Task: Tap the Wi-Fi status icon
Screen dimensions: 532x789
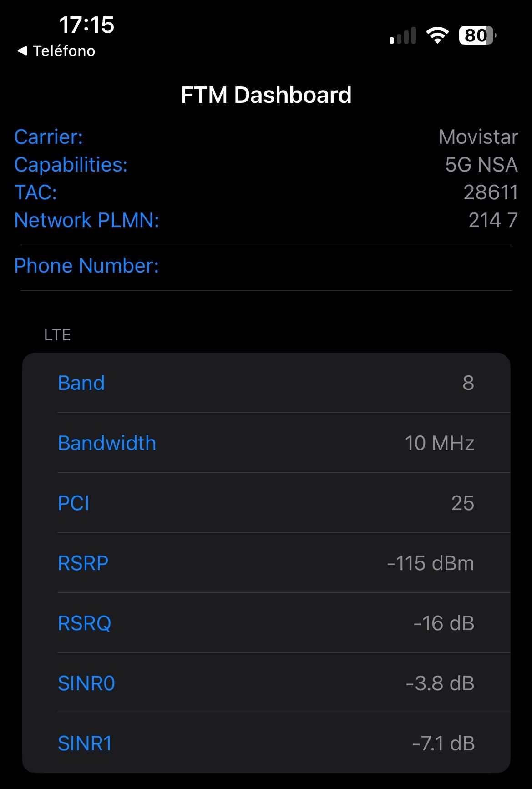Action: click(437, 35)
